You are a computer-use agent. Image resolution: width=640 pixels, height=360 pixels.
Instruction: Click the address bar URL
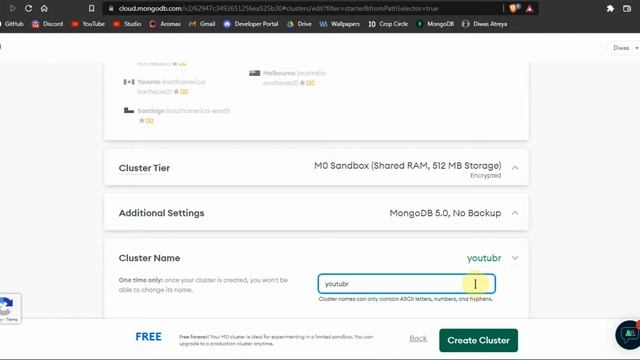[x=278, y=8]
